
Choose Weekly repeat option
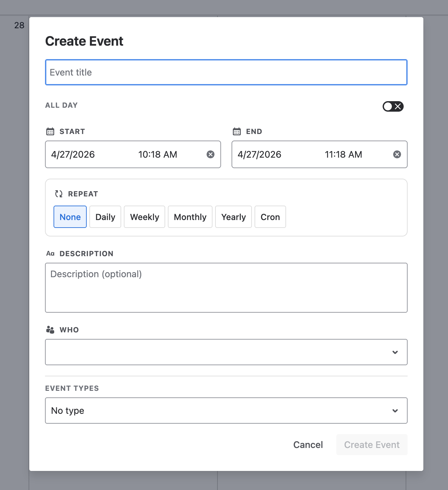[145, 217]
